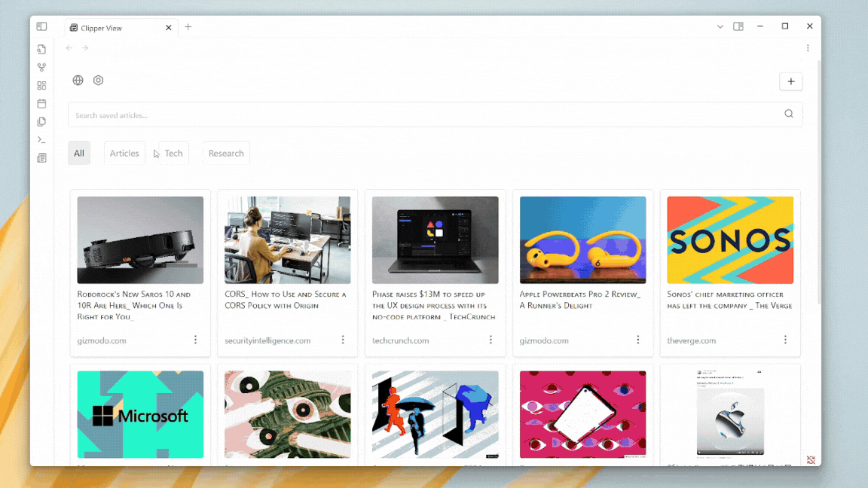
Task: Open the vertical more options menu in the top bar
Action: (x=808, y=48)
